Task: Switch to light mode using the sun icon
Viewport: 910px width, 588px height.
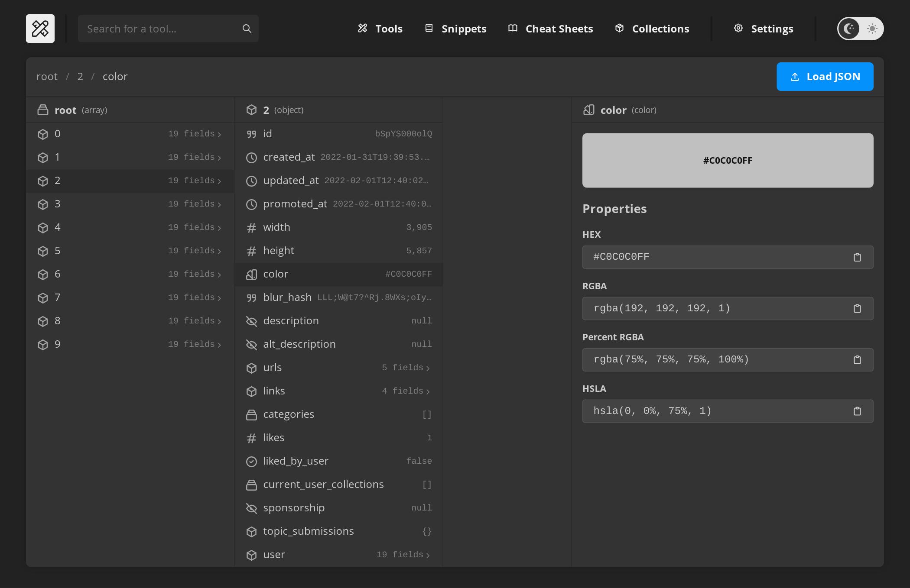Action: pyautogui.click(x=871, y=29)
